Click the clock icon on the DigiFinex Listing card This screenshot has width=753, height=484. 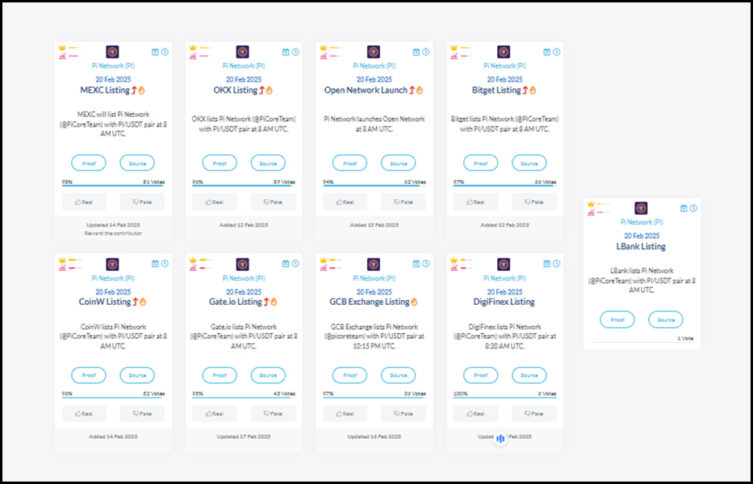[557, 264]
